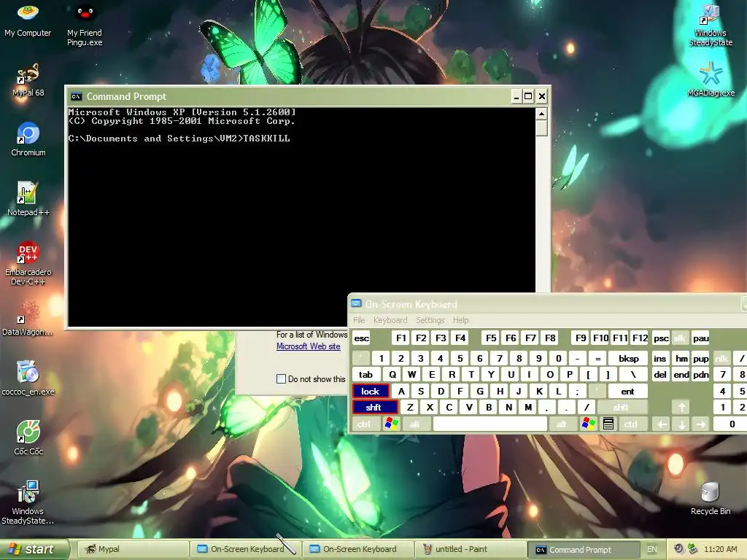747x560 pixels.
Task: Toggle the slk scroll lock key
Action: (680, 338)
